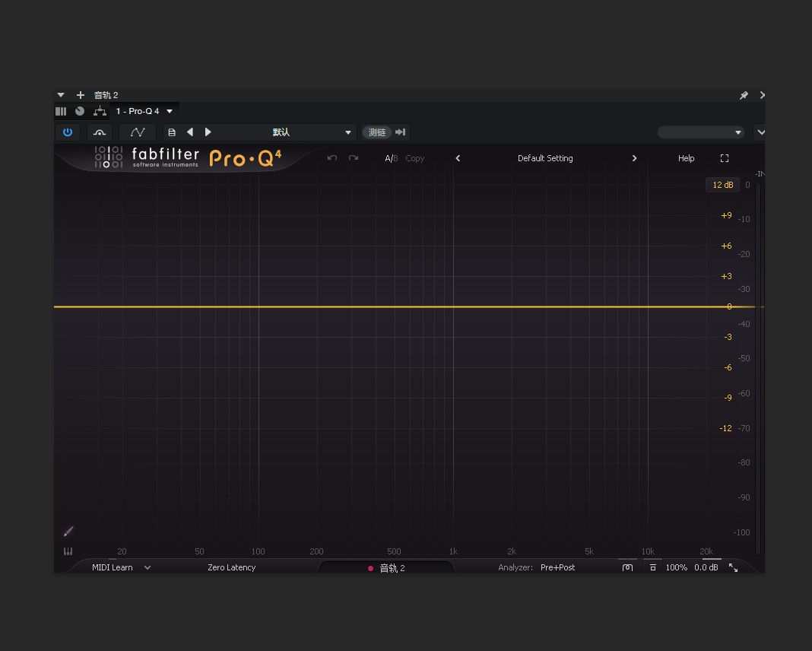The height and width of the screenshot is (651, 812).
Task: Click the 10k frequency axis label
Action: (647, 551)
